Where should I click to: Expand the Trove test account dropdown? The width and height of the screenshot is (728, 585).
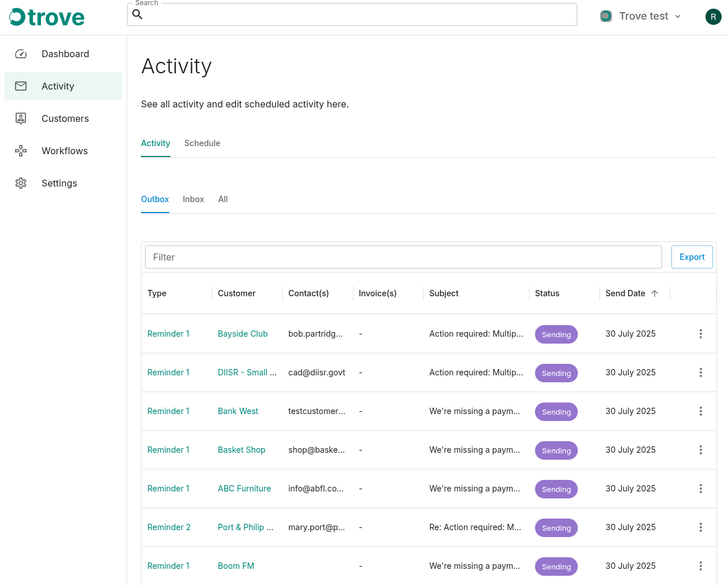tap(677, 16)
